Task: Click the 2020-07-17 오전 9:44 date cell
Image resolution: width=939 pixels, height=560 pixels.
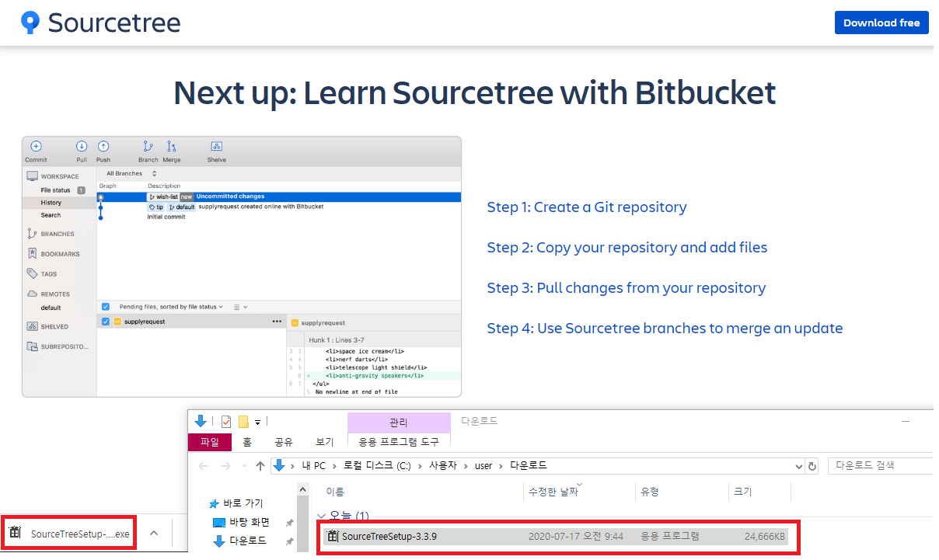Action: click(576, 536)
